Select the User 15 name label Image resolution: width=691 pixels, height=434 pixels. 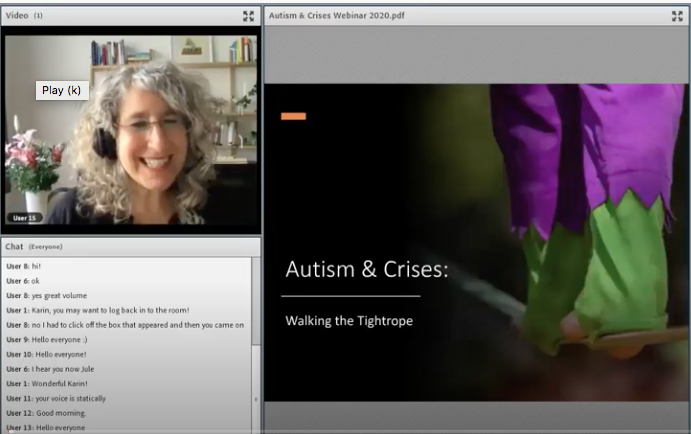click(24, 218)
